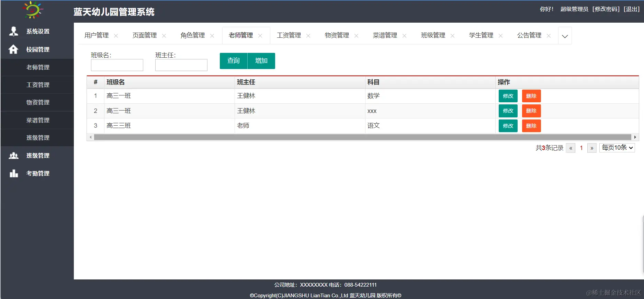The image size is (644, 299).
Task: Close the 老师管理 tab
Action: pyautogui.click(x=260, y=36)
